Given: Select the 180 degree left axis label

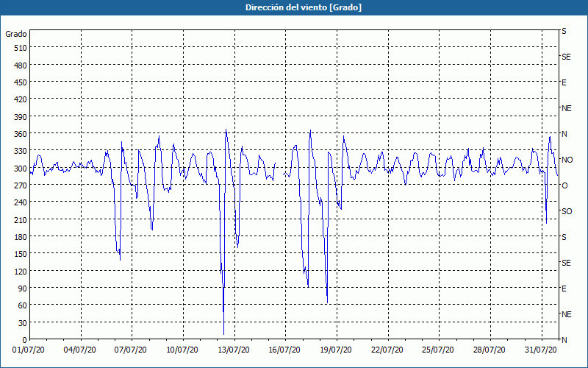Looking at the screenshot, I should pos(21,237).
